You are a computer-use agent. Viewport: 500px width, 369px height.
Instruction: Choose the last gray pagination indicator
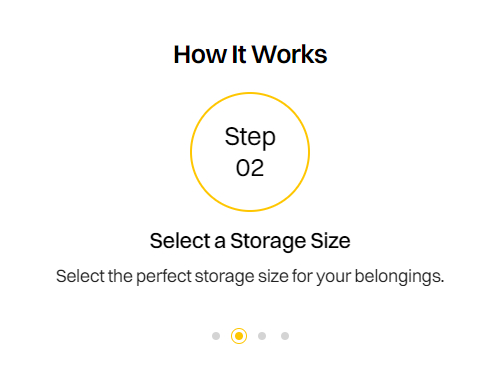pyautogui.click(x=285, y=336)
